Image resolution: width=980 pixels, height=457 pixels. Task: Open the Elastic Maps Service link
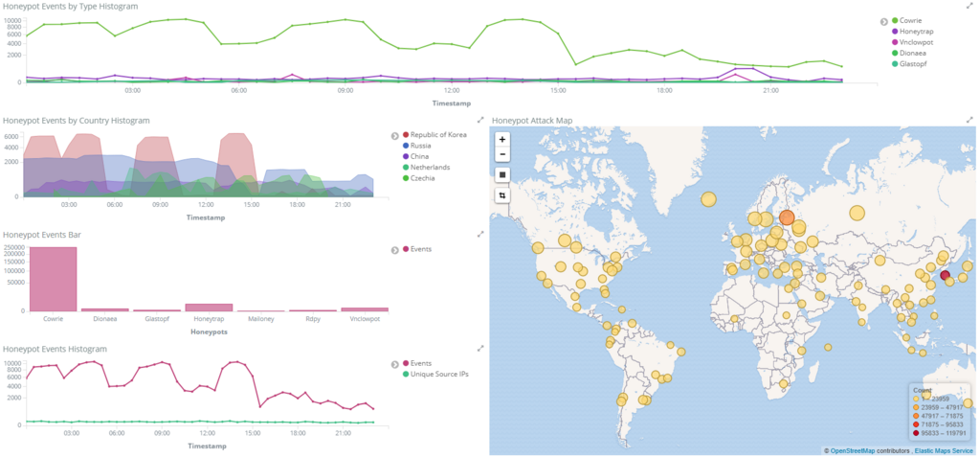click(x=944, y=450)
